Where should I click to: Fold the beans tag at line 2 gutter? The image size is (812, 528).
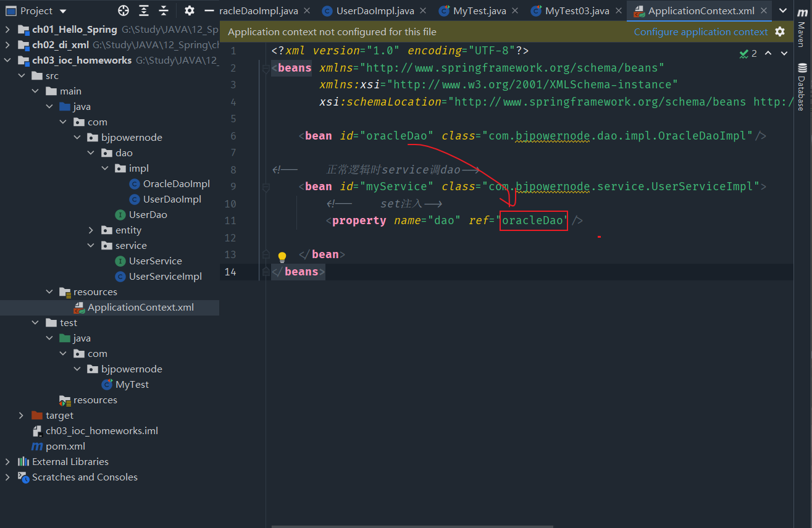[x=266, y=68]
